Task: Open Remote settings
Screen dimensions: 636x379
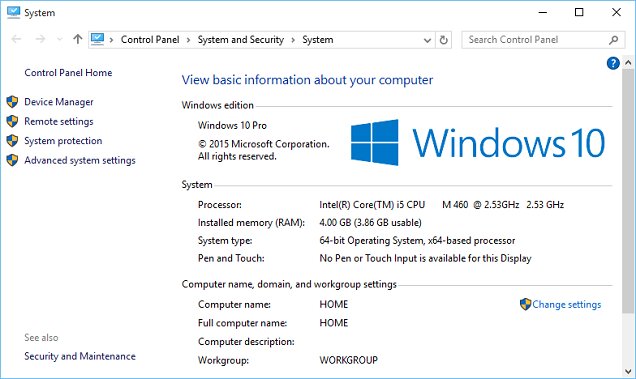Action: tap(59, 121)
